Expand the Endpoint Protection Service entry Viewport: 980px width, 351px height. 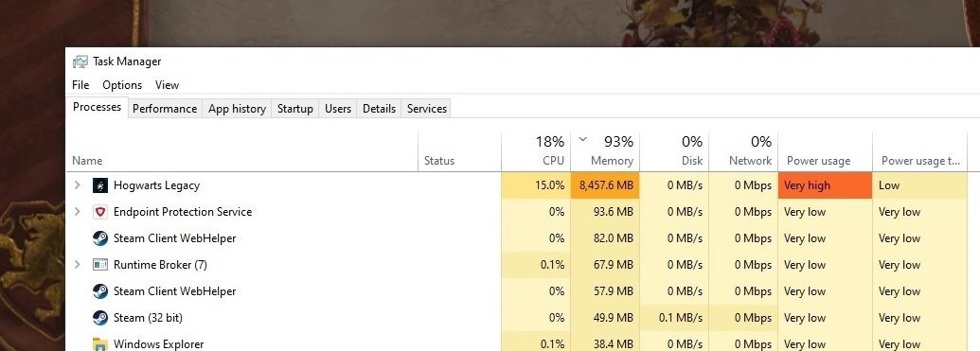(78, 212)
